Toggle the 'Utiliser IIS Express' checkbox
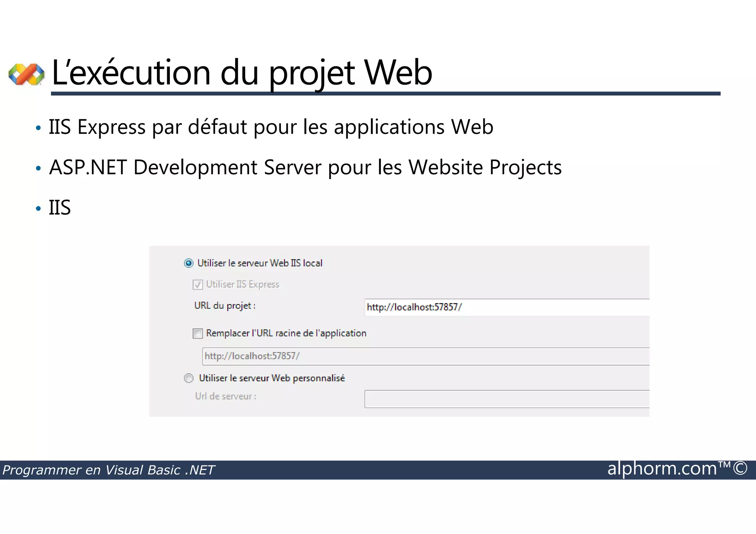756x534 pixels. click(x=197, y=285)
